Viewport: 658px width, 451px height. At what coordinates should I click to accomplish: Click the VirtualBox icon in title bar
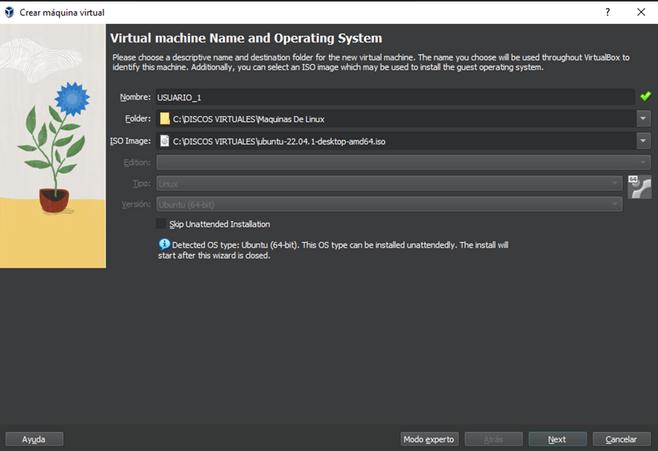click(9, 12)
